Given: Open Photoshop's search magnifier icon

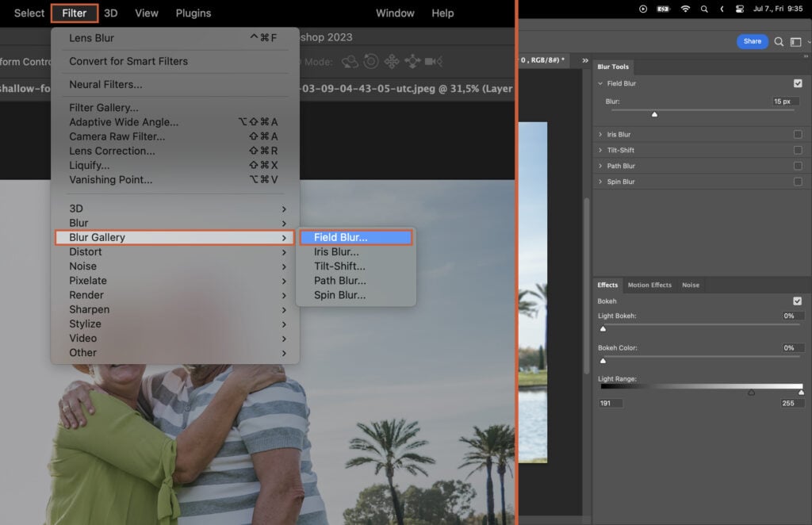Looking at the screenshot, I should 778,40.
